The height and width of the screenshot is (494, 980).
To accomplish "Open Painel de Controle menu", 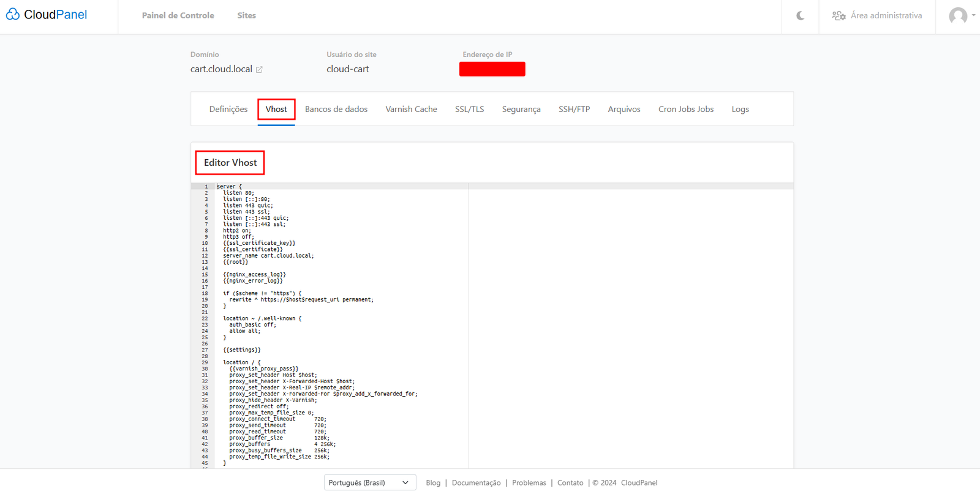I will click(178, 15).
